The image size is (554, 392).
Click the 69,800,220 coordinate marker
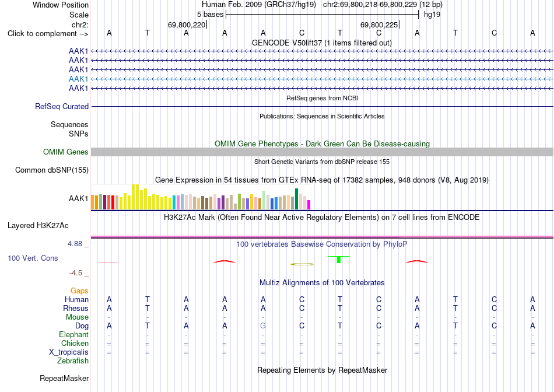click(x=187, y=24)
